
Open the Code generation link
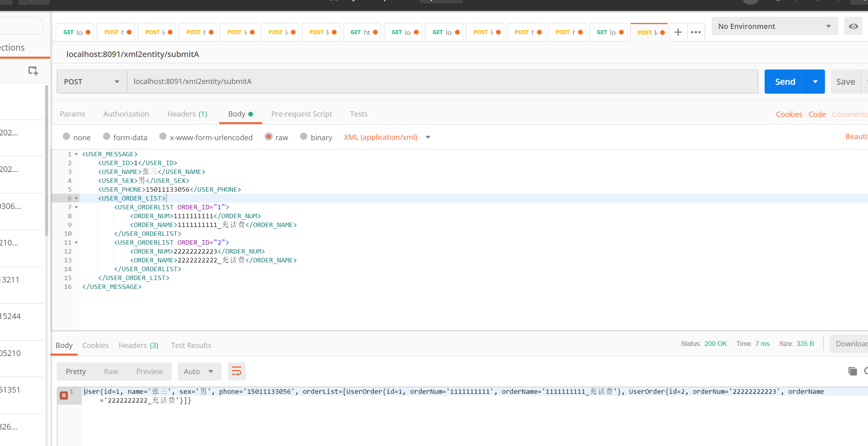click(x=817, y=114)
